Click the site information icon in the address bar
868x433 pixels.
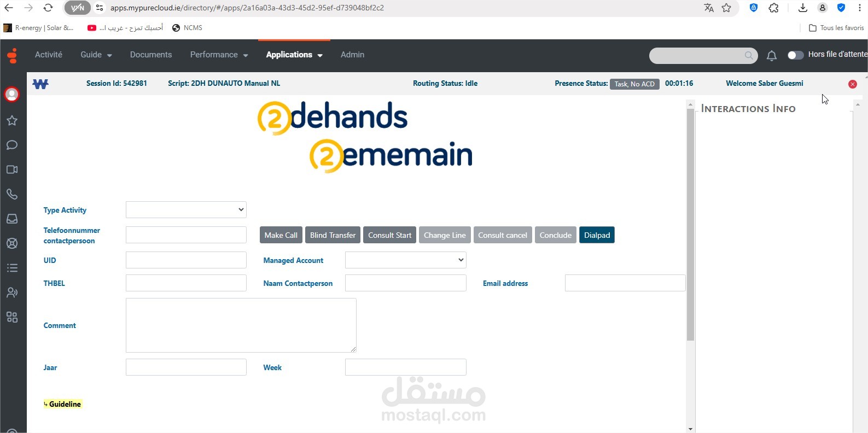(x=100, y=8)
